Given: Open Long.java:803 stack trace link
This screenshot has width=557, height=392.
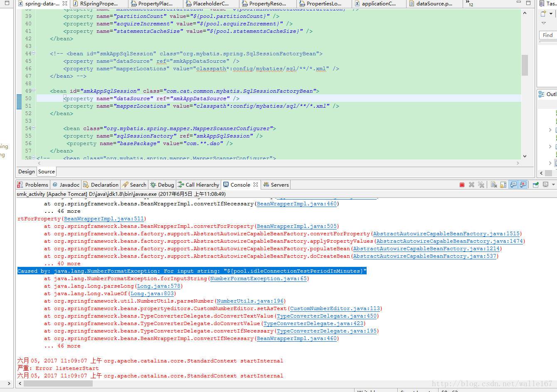Looking at the screenshot, I should [x=152, y=293].
